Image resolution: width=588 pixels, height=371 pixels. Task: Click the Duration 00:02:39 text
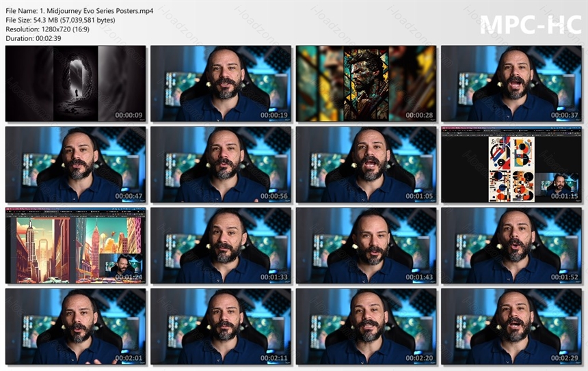[x=34, y=38]
